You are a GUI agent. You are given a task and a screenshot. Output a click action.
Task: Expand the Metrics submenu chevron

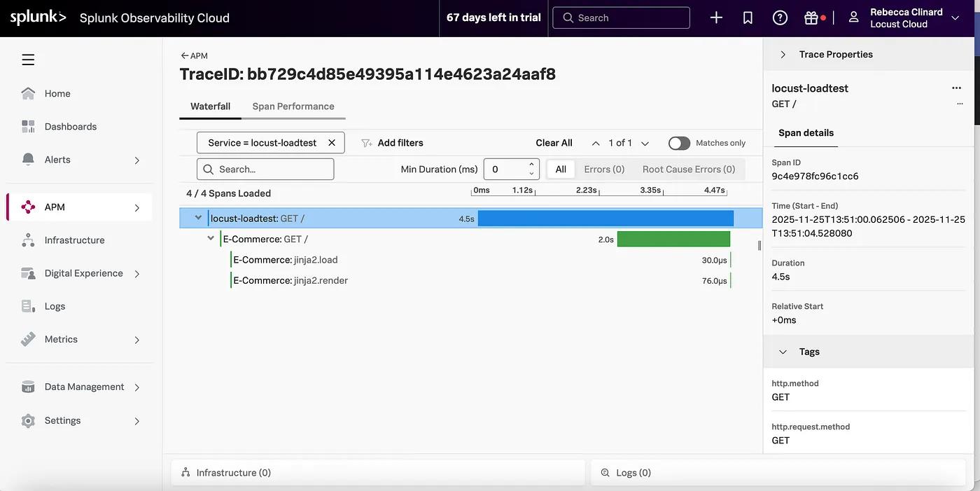pyautogui.click(x=137, y=340)
